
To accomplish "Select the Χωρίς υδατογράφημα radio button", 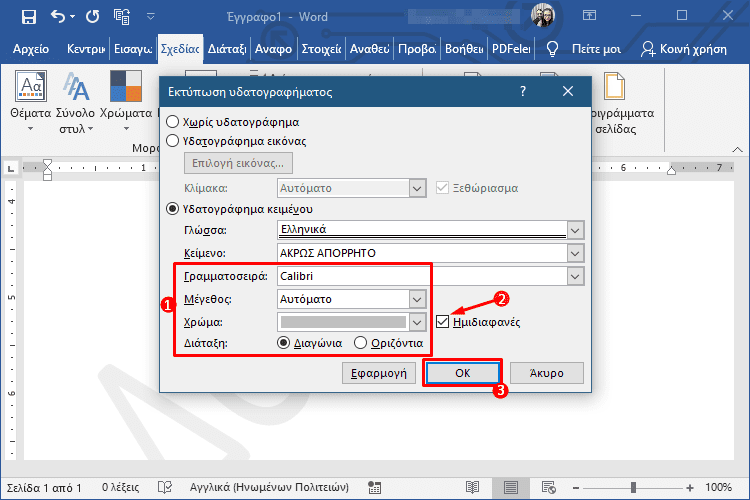I will [x=173, y=122].
